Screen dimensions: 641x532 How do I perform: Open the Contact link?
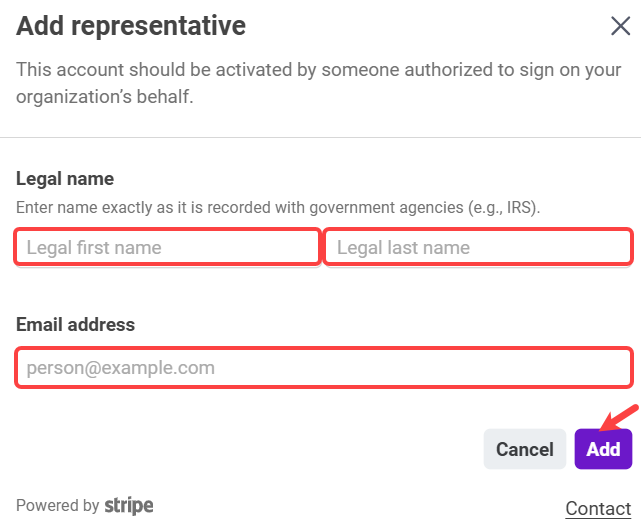pyautogui.click(x=598, y=509)
